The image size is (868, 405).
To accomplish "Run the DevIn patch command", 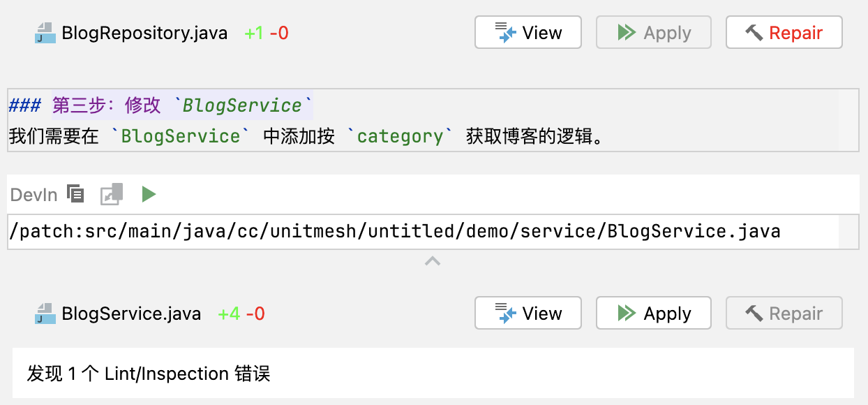I will pyautogui.click(x=148, y=194).
